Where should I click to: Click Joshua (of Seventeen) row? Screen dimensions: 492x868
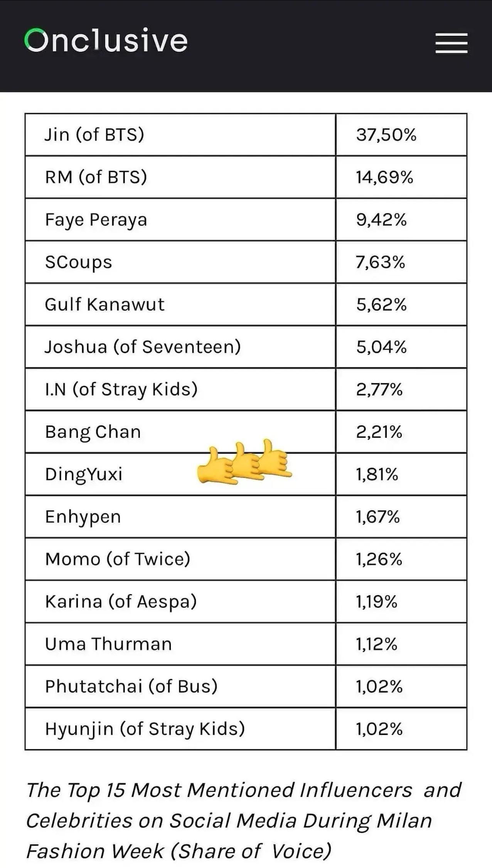(246, 347)
